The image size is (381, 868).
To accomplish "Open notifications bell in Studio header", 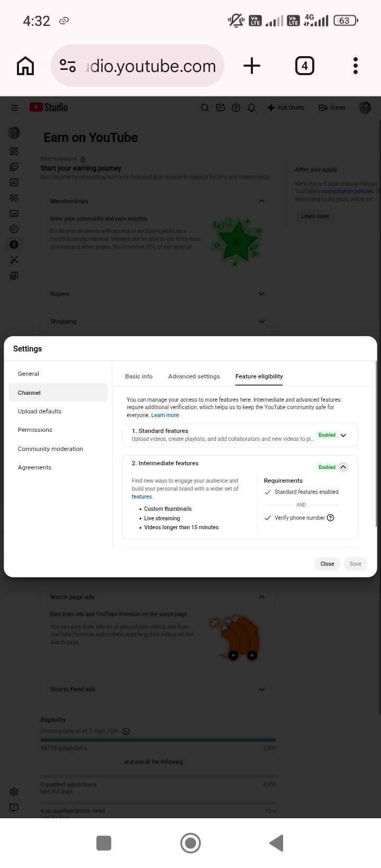I will pyautogui.click(x=251, y=107).
